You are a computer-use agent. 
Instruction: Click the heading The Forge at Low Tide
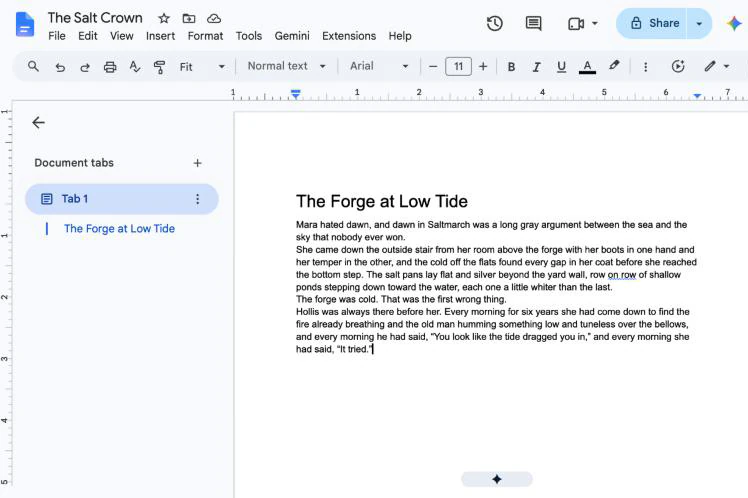(382, 201)
